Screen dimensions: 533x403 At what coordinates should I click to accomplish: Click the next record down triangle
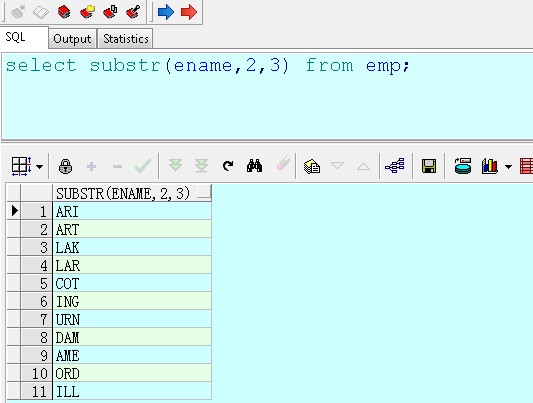[338, 166]
